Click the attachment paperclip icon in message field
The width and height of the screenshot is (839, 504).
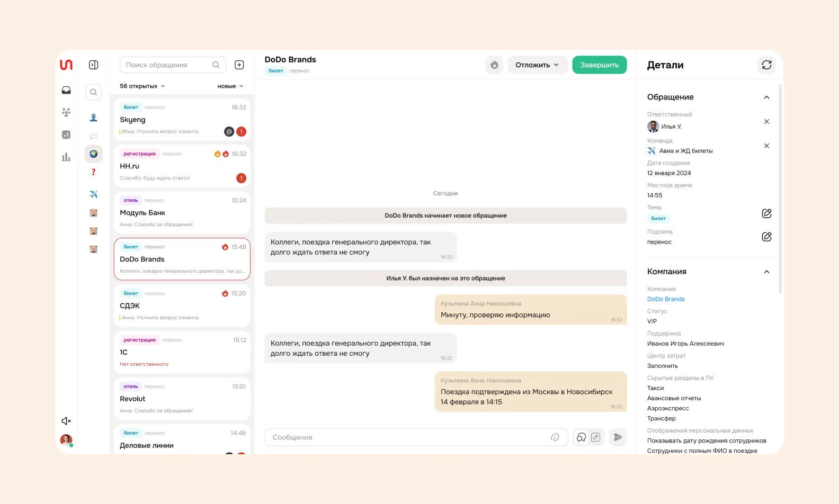click(555, 437)
